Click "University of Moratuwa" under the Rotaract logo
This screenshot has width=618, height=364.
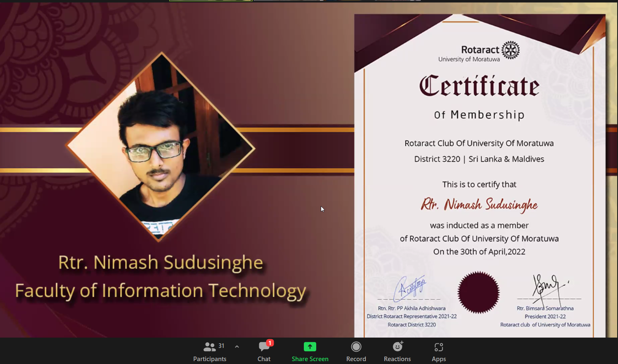point(469,59)
